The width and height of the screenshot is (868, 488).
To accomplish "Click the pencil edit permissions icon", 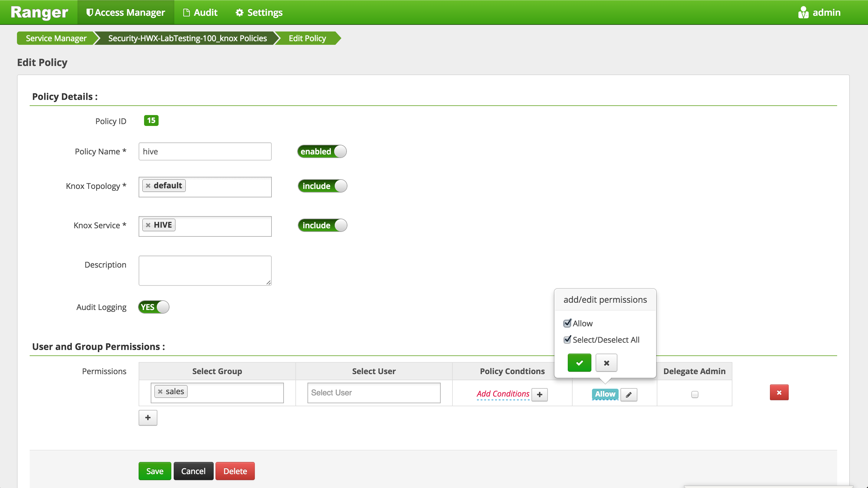I will (x=628, y=394).
